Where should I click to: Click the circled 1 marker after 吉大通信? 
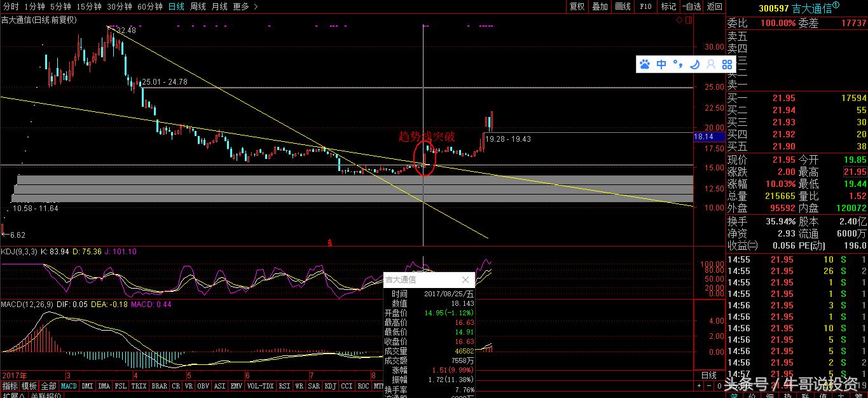pos(836,5)
